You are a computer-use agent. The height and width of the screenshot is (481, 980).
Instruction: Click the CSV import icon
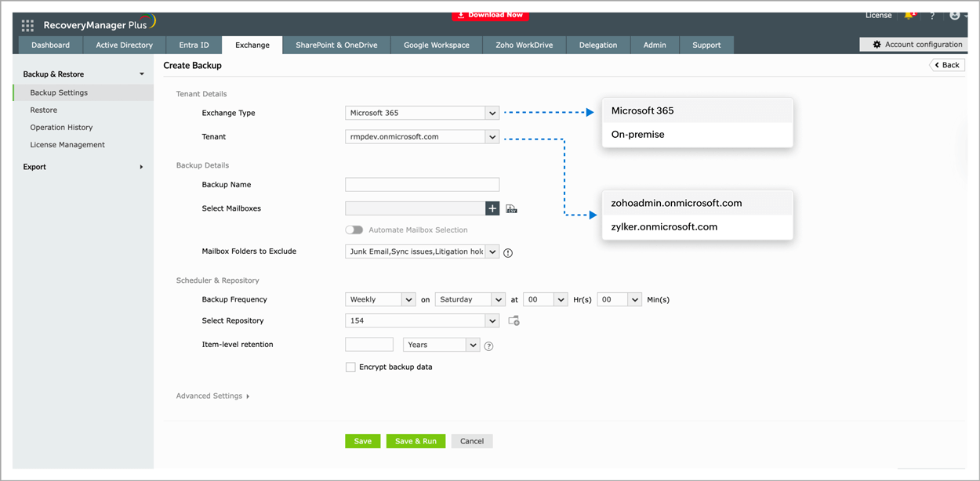point(511,209)
